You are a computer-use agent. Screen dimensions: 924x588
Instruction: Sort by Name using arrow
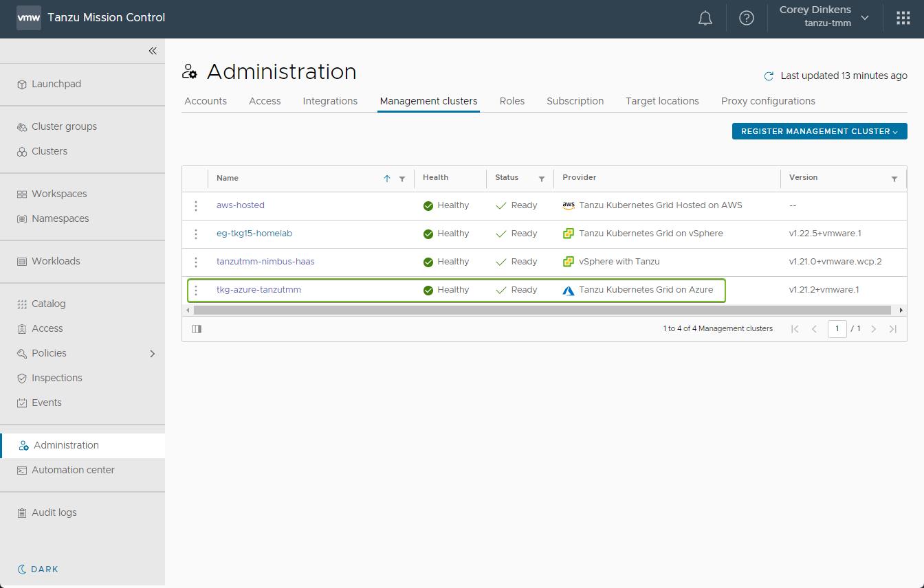387,179
